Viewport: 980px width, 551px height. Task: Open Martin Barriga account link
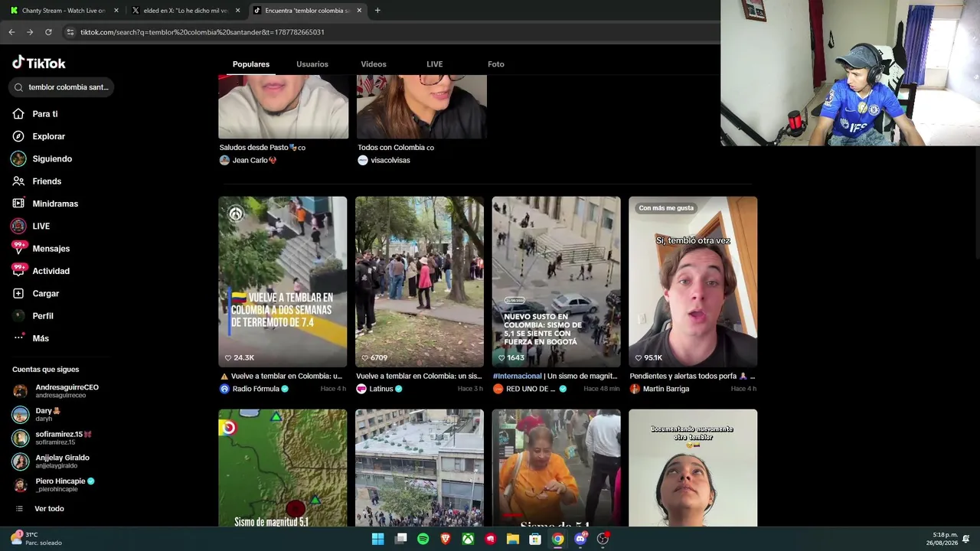tap(666, 389)
